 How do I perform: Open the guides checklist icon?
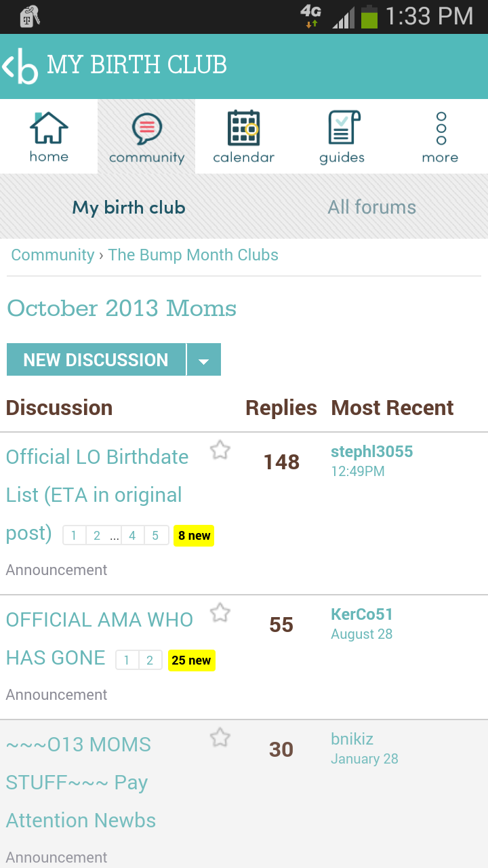click(342, 128)
